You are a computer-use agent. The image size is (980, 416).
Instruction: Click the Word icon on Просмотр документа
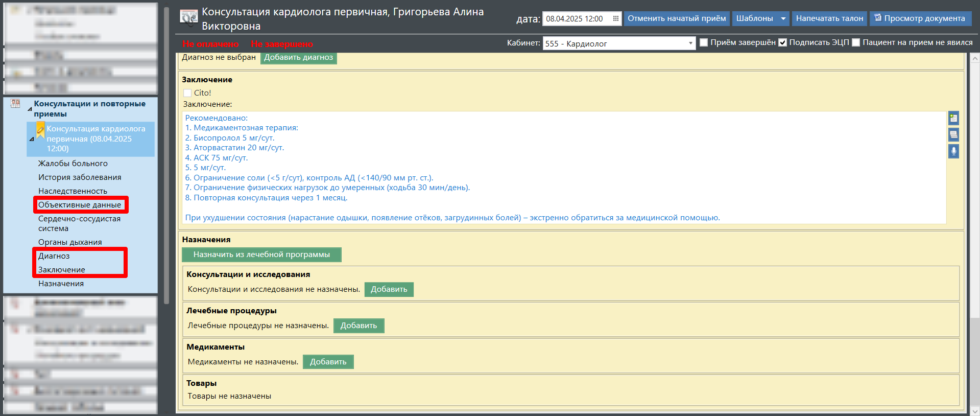(x=878, y=18)
